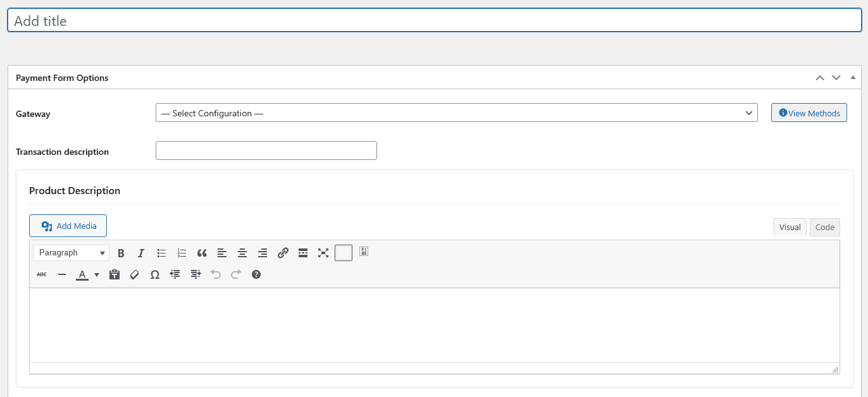Screen dimensions: 868x397
Task: Apply italic formatting
Action: [x=141, y=253]
